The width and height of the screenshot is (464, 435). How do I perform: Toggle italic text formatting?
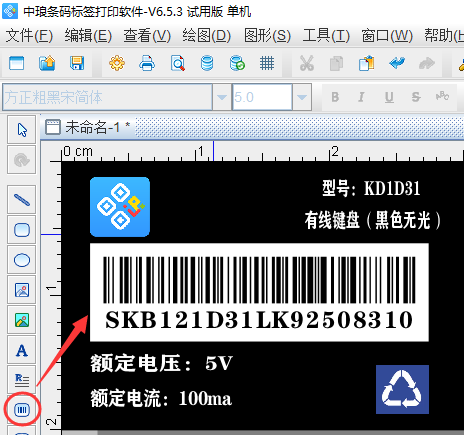pos(361,97)
